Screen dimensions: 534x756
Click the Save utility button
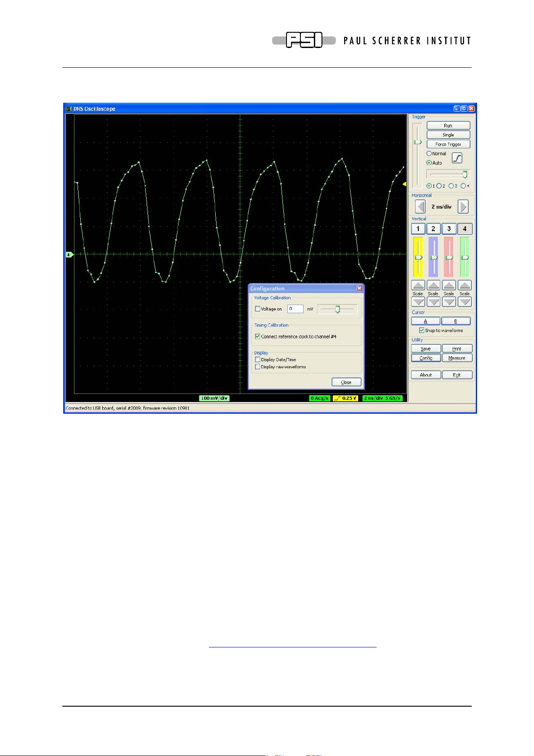click(x=426, y=349)
